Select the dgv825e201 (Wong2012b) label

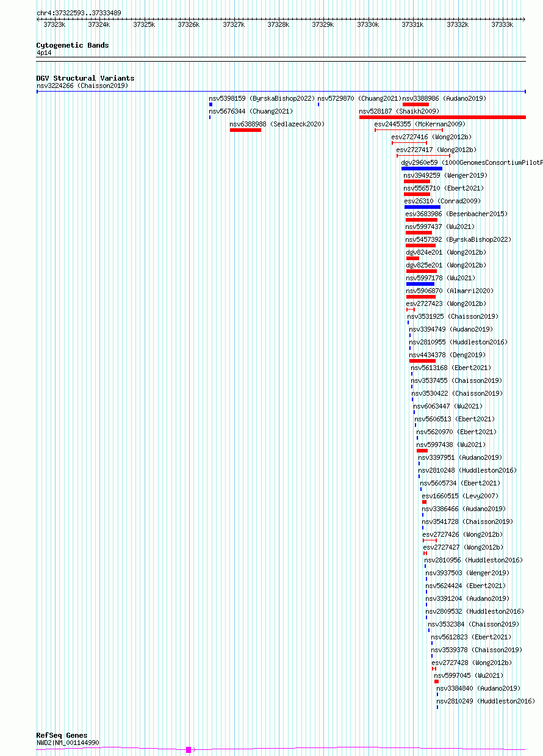pos(446,265)
